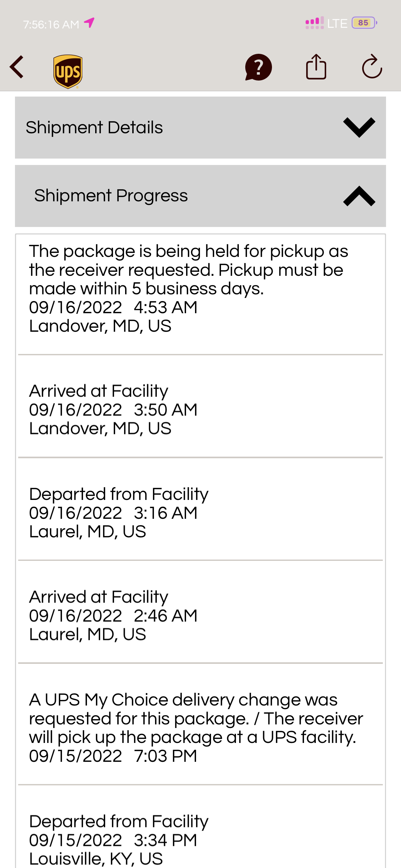Tap the LTE network label

tap(337, 23)
